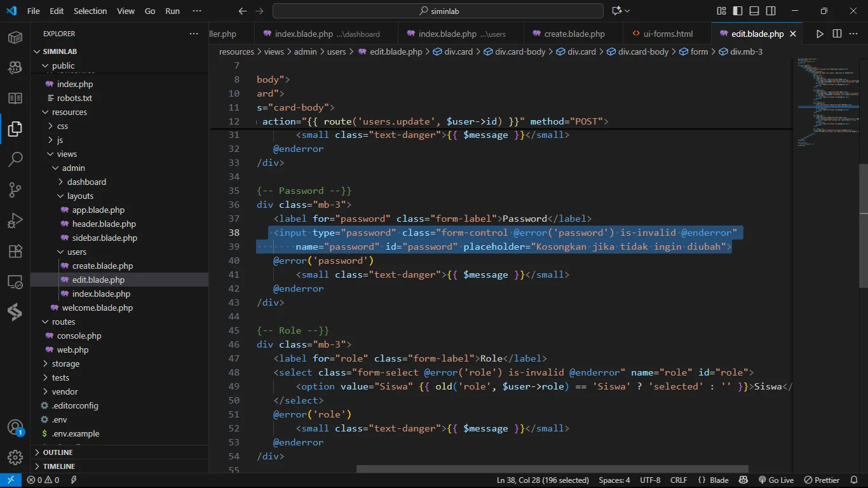Open sidebar.blade.php in the explorer
868x488 pixels.
point(104,238)
